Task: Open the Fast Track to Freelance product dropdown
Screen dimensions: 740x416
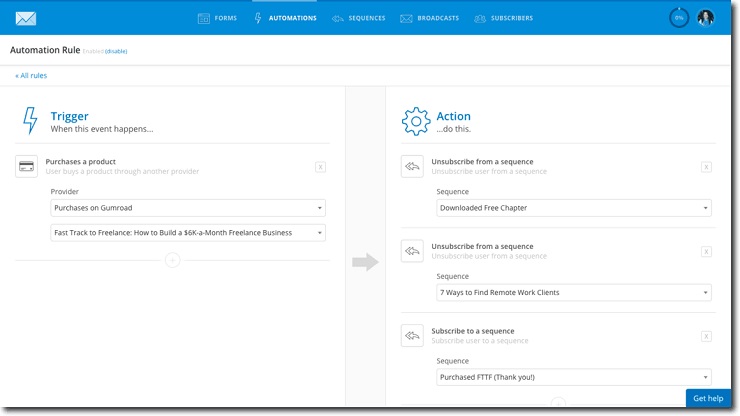Action: [x=188, y=233]
